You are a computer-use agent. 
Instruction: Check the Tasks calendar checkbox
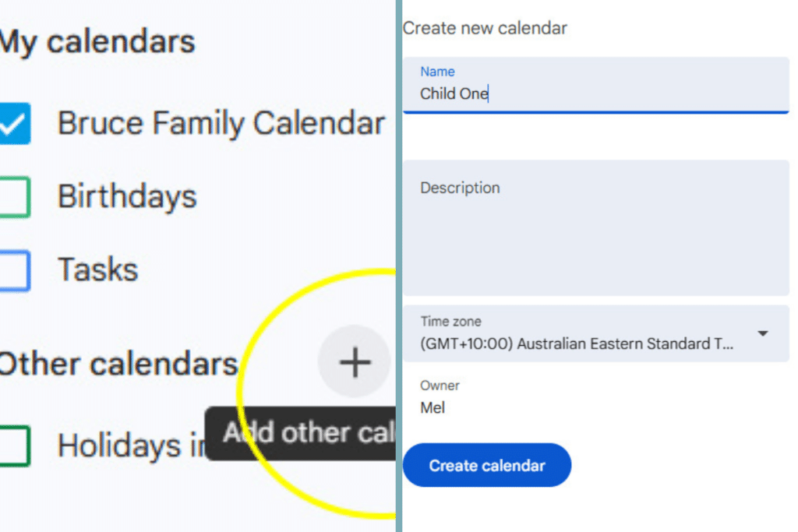pyautogui.click(x=16, y=270)
